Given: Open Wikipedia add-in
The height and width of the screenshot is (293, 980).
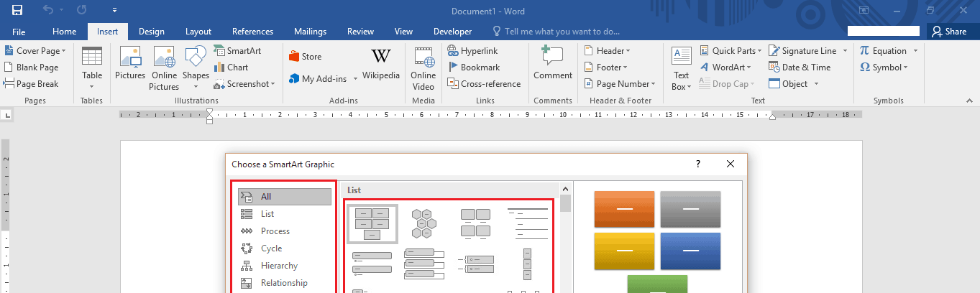Looking at the screenshot, I should coord(381,65).
